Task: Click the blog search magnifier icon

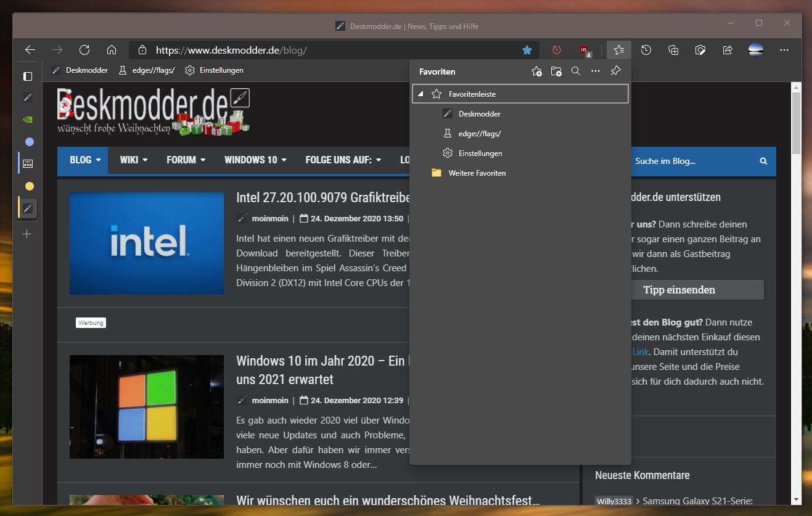Action: click(763, 162)
